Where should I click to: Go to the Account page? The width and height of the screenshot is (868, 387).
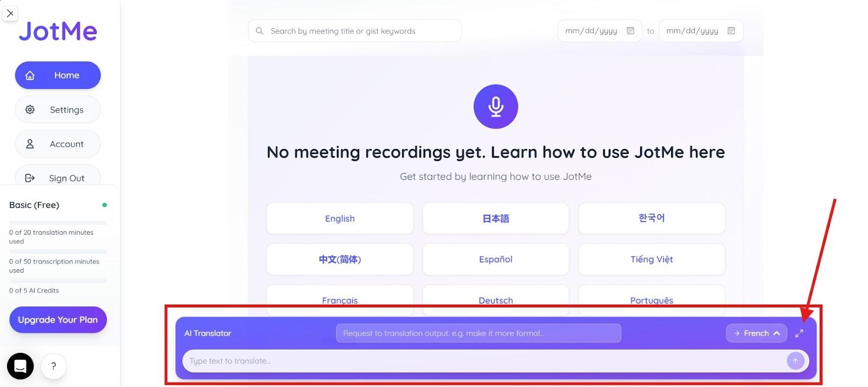click(x=58, y=144)
